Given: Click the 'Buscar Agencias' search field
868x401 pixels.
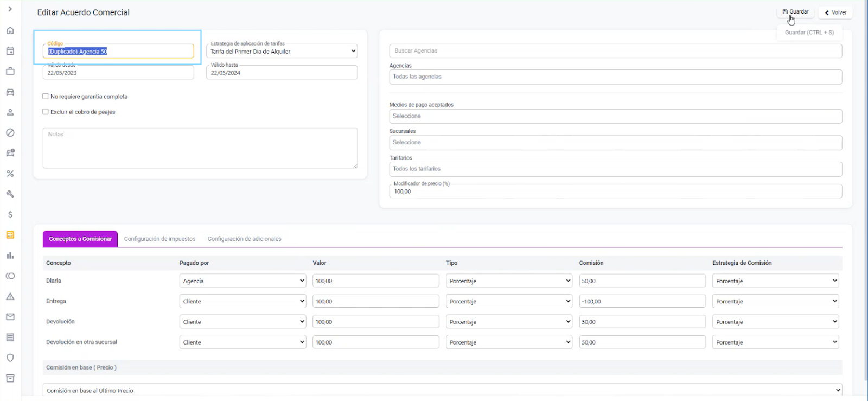Looking at the screenshot, I should point(615,51).
